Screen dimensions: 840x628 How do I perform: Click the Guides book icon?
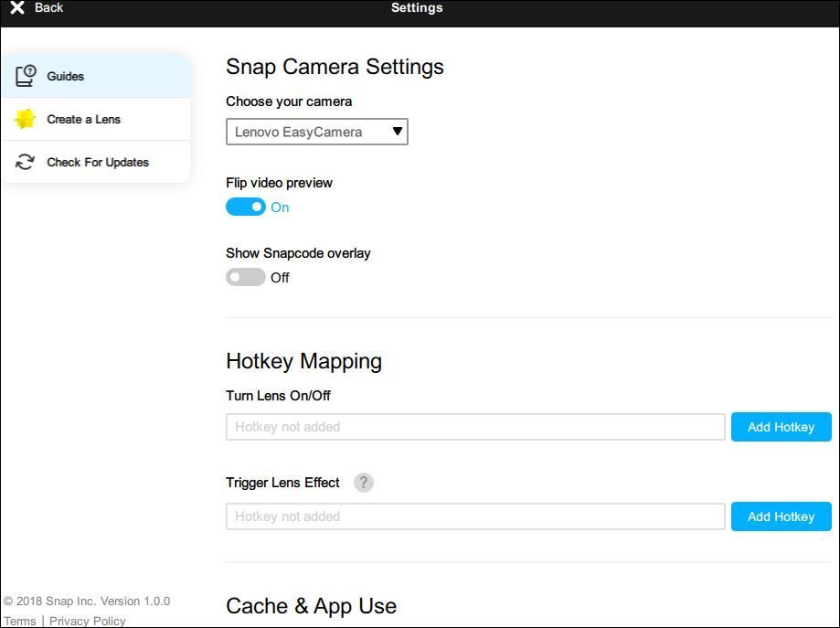[x=26, y=76]
